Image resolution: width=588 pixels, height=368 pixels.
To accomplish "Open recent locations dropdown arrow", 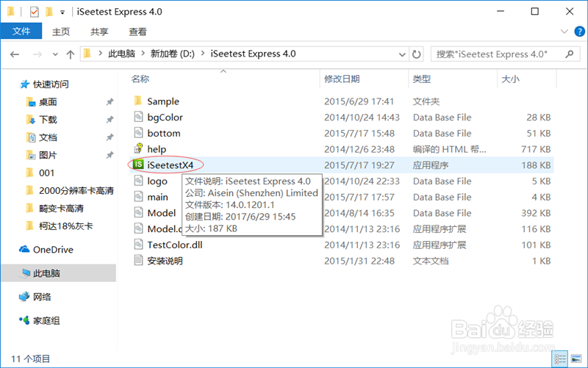I will [55, 54].
